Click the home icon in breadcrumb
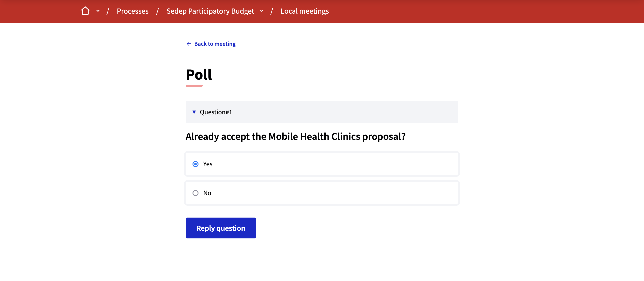 tap(85, 11)
